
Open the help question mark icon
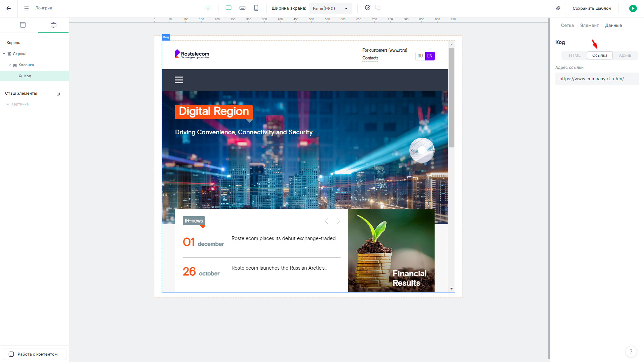(x=631, y=352)
